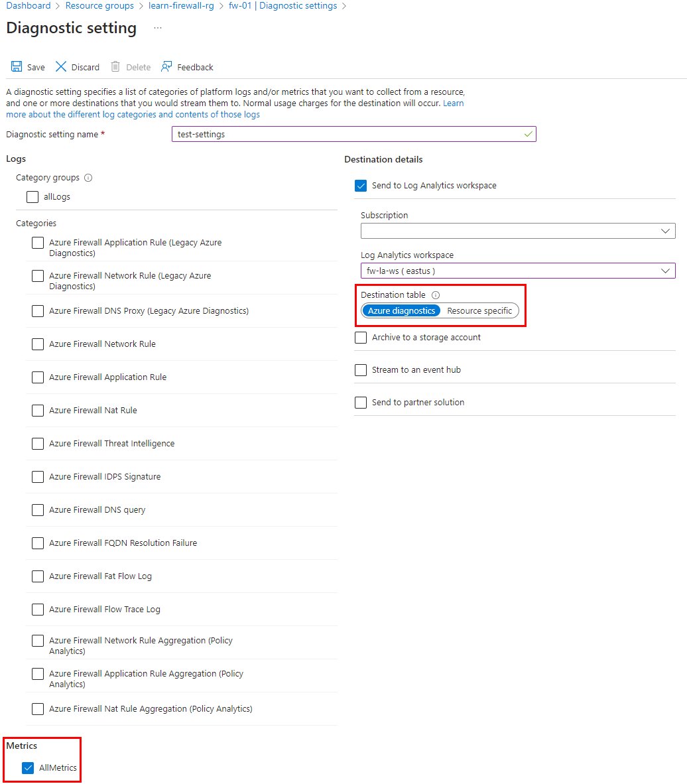Check Azure Firewall Threat Intelligence category
Screen dimensions: 687x784
point(38,443)
